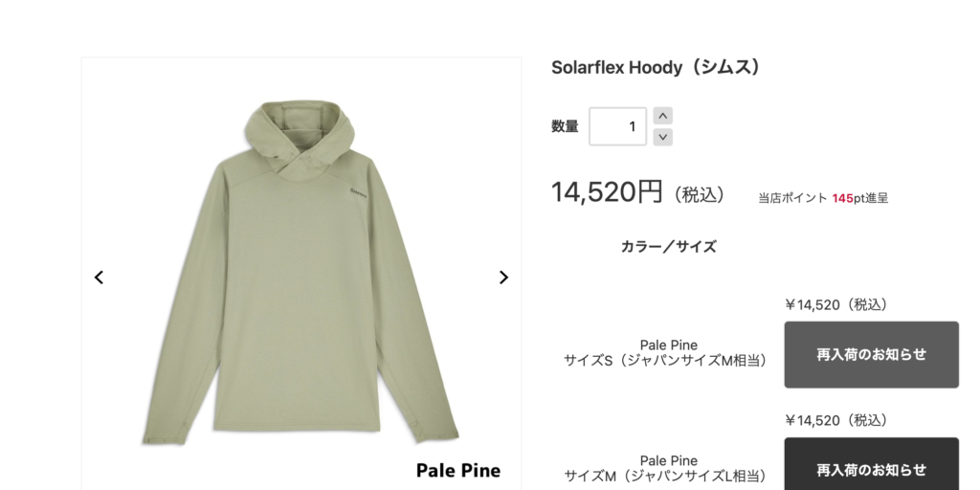The width and height of the screenshot is (980, 490).
Task: Request restock notice for Pale Pine size M
Action: tap(871, 464)
